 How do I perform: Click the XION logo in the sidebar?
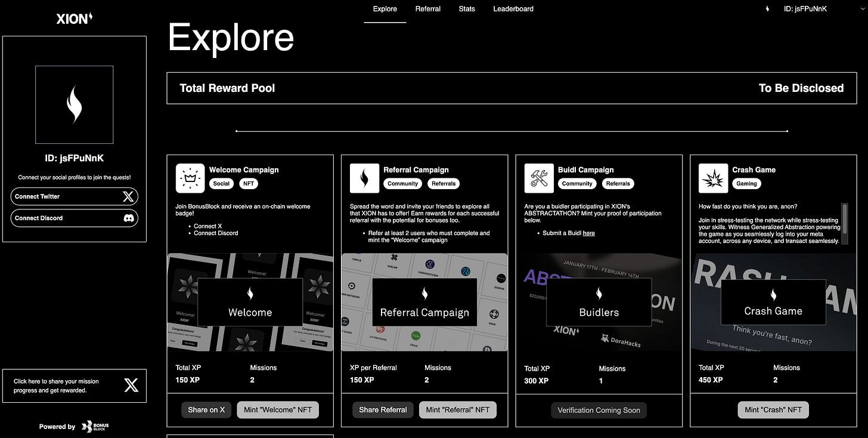coord(75,18)
